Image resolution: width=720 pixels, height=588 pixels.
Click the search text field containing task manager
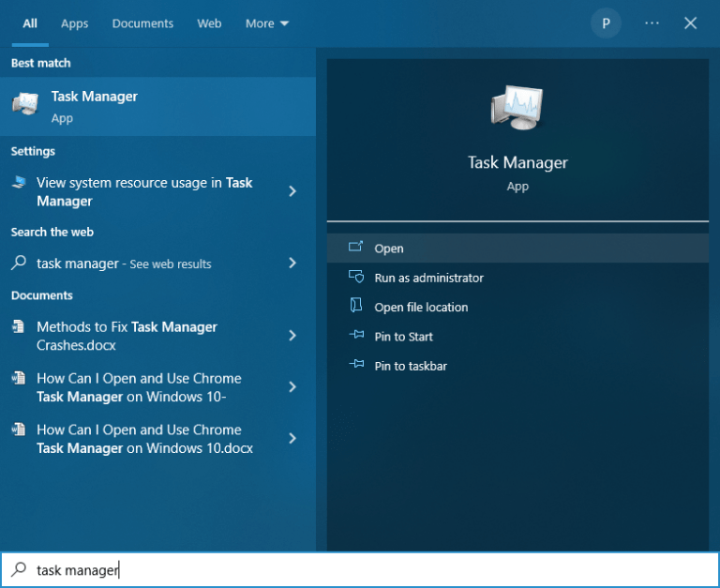click(360, 569)
